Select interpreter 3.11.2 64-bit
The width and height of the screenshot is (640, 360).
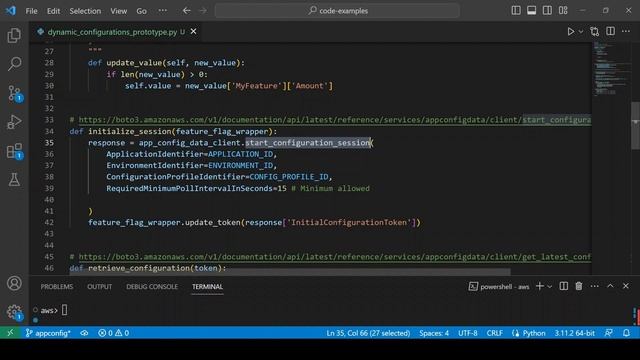574,333
